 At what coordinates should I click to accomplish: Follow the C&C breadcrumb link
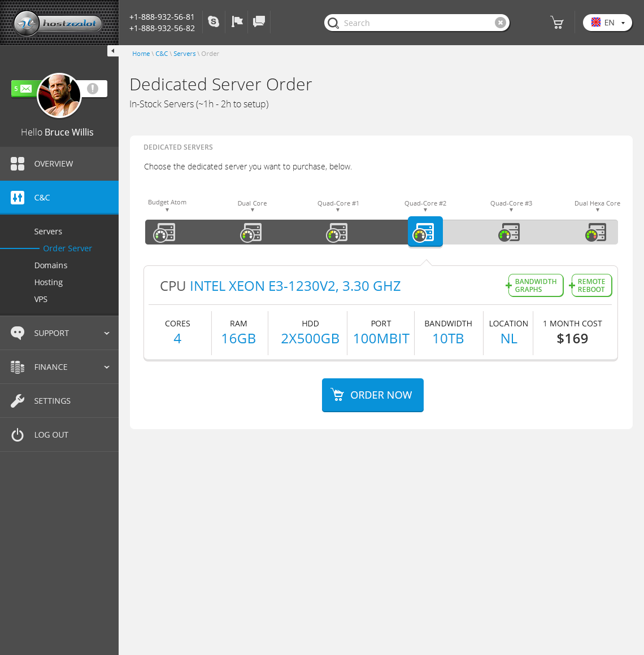click(162, 54)
